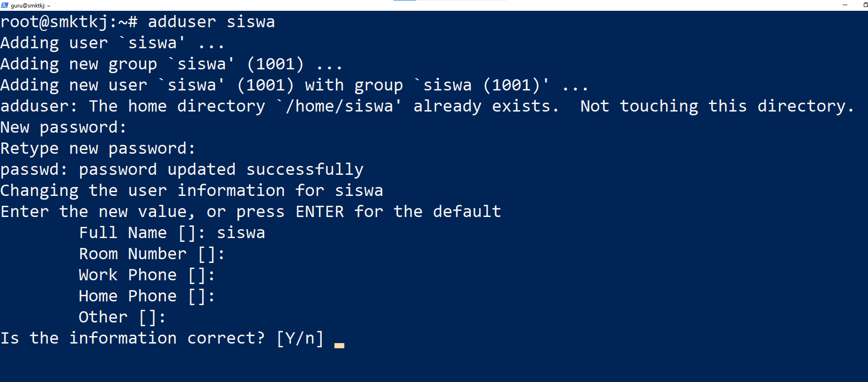
Task: Click 'password updated successfully' message
Action: coord(221,170)
